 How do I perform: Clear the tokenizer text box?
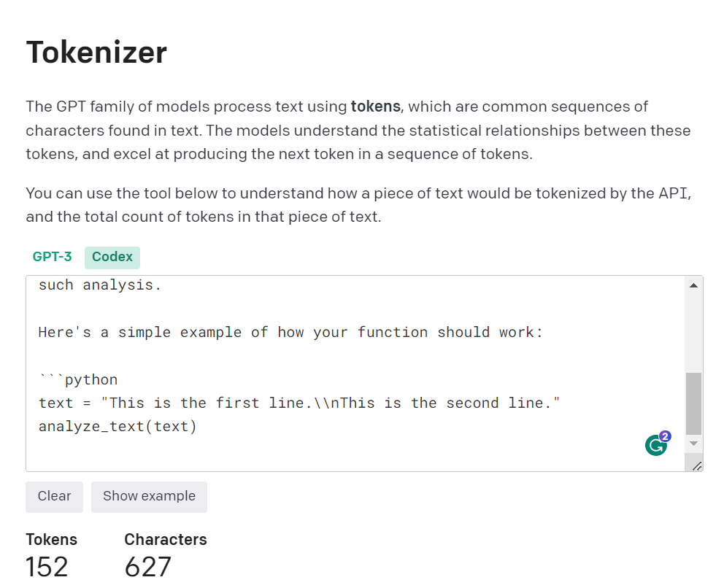point(55,496)
